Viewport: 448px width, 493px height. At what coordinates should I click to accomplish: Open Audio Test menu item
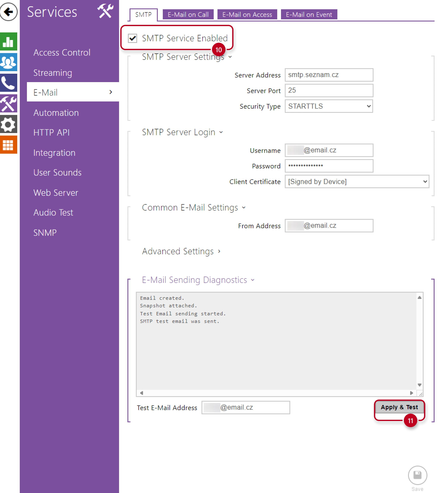click(53, 213)
